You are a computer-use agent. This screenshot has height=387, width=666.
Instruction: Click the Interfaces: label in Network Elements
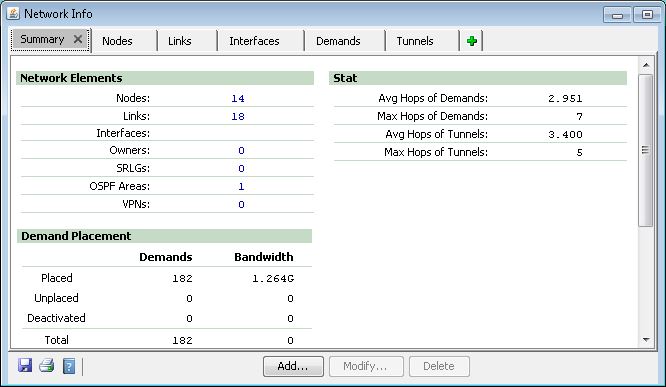[123, 133]
